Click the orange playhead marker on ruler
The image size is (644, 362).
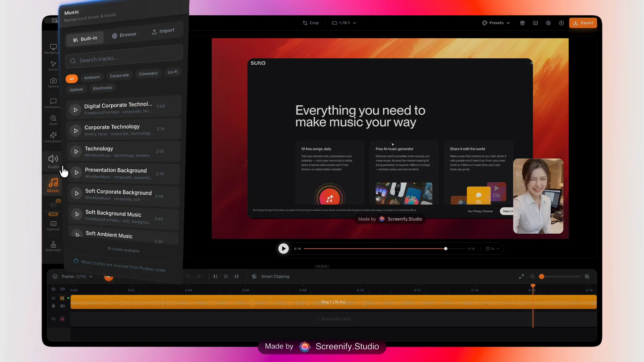(533, 286)
